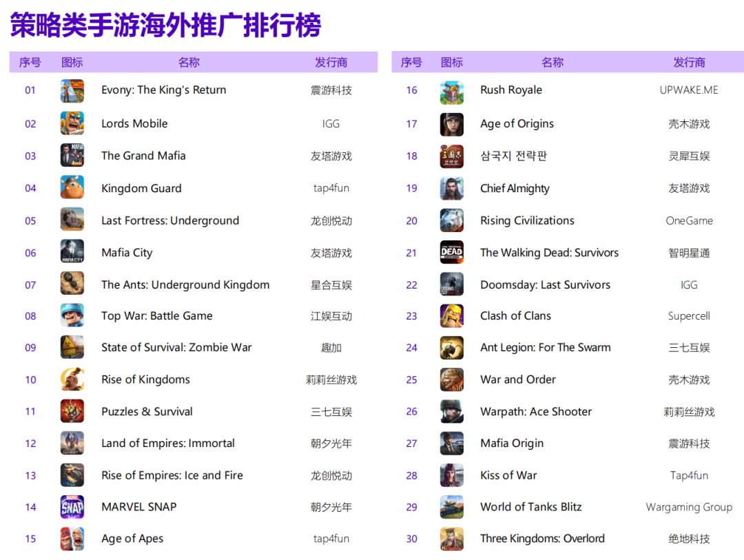Click the name text Rise of Kingdoms
Viewport: 744px width, 560px height.
(x=145, y=379)
